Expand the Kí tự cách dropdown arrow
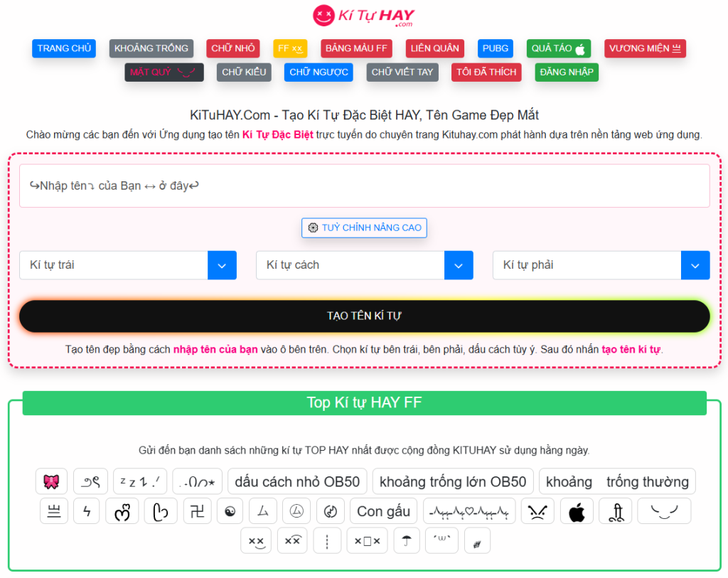This screenshot has height=578, width=728. tap(459, 265)
